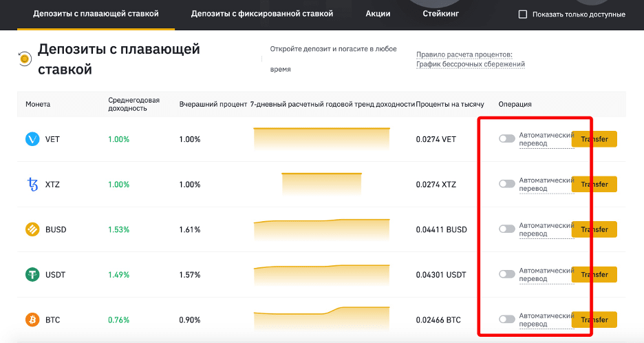Enable auto transfer toggle for VET
Image resolution: width=644 pixels, height=343 pixels.
click(507, 138)
